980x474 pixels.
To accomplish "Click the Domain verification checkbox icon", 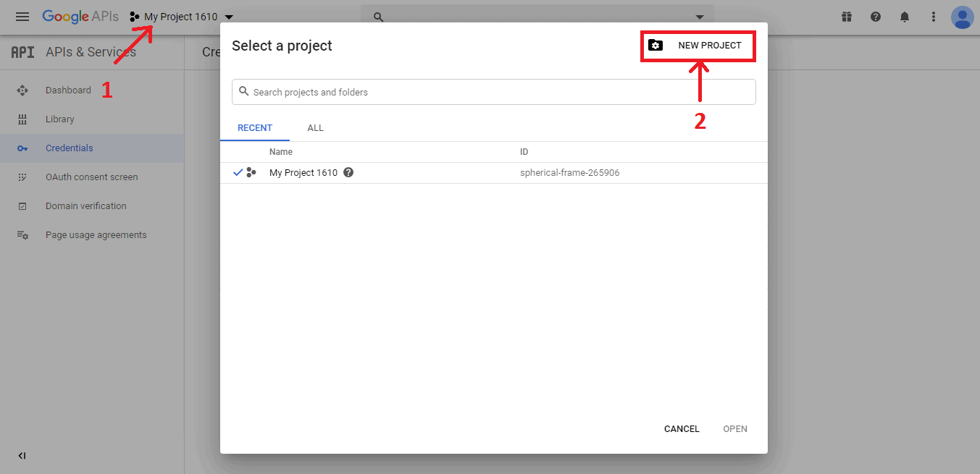I will (22, 206).
